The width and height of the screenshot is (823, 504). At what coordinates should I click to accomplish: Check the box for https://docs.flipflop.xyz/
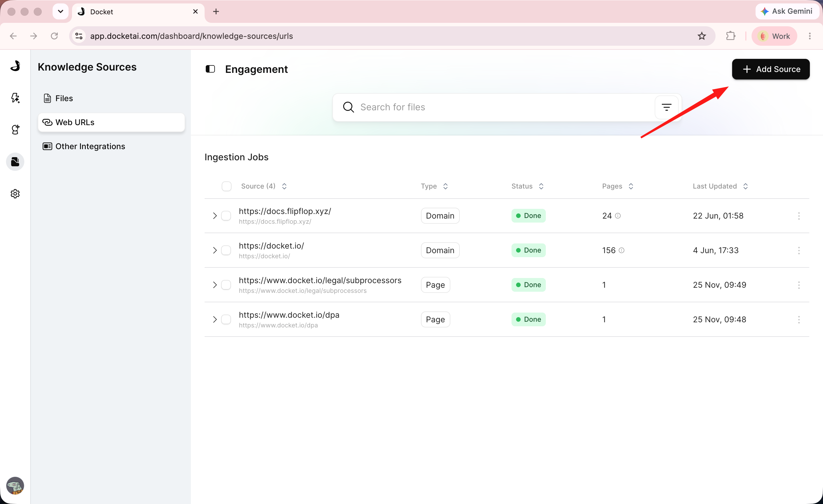[226, 216]
